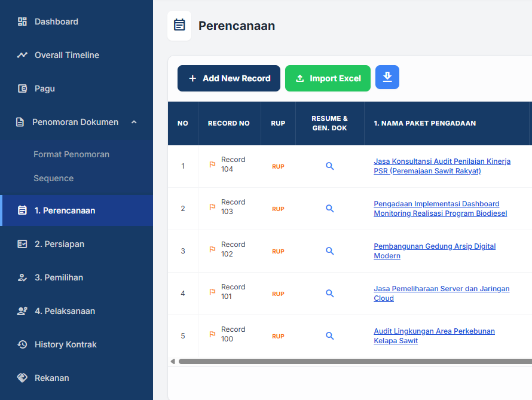Click the History Kontrak clock icon
The image size is (532, 400).
click(22, 344)
